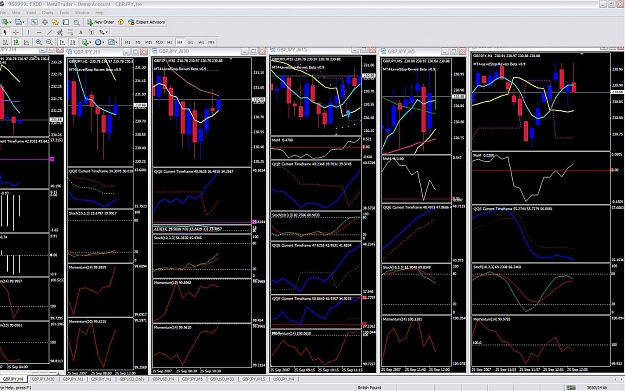The image size is (625, 391).
Task: Switch to M5 timeframe
Action: point(138,42)
